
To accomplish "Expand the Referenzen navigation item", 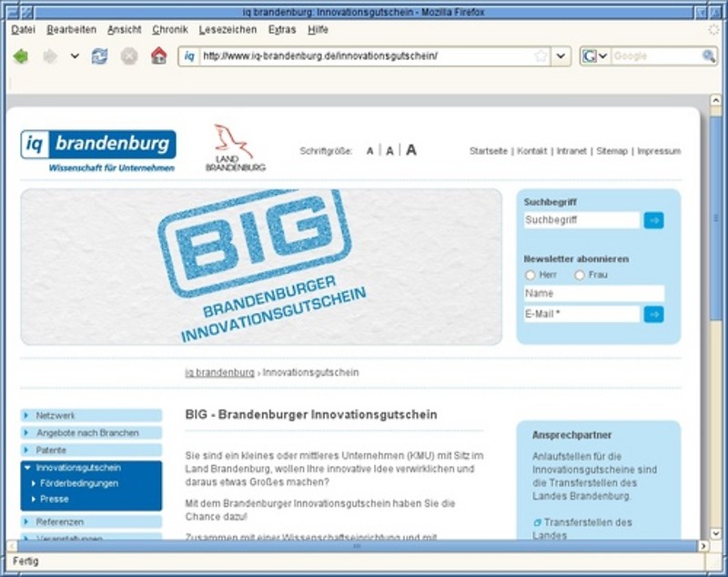I will pyautogui.click(x=92, y=521).
